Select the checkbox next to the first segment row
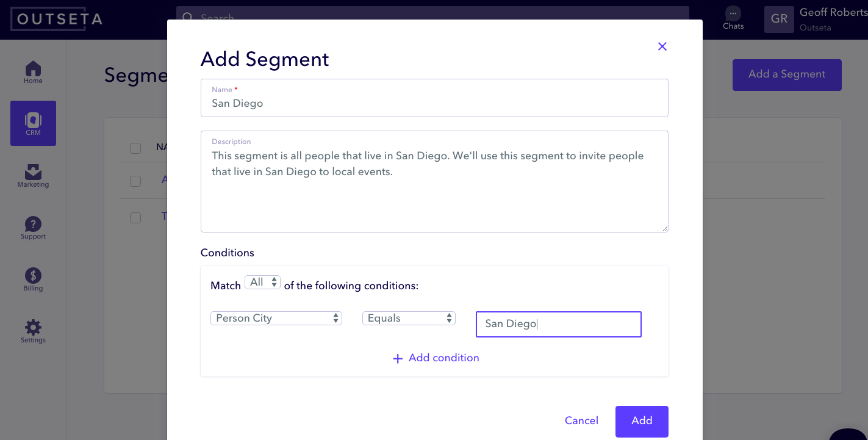The width and height of the screenshot is (868, 440). pos(135,180)
